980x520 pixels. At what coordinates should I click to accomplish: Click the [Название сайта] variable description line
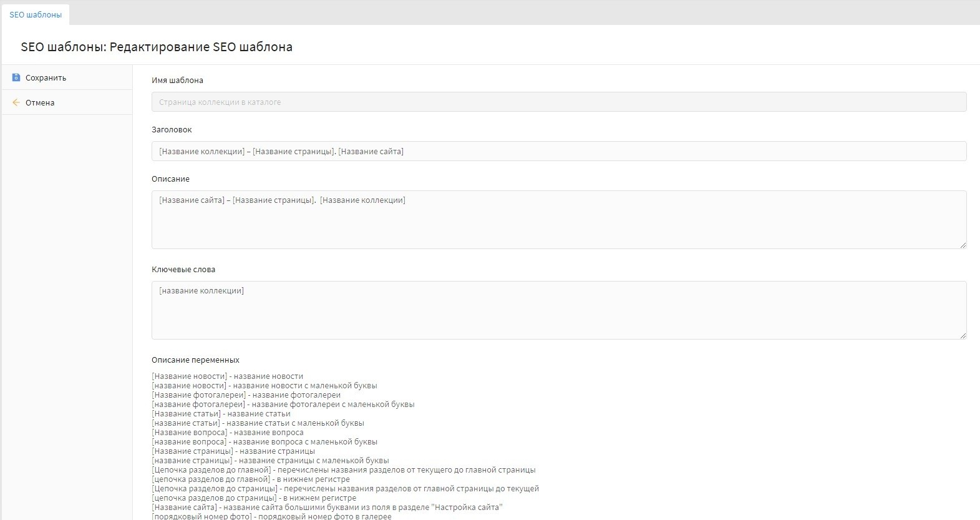tap(327, 508)
